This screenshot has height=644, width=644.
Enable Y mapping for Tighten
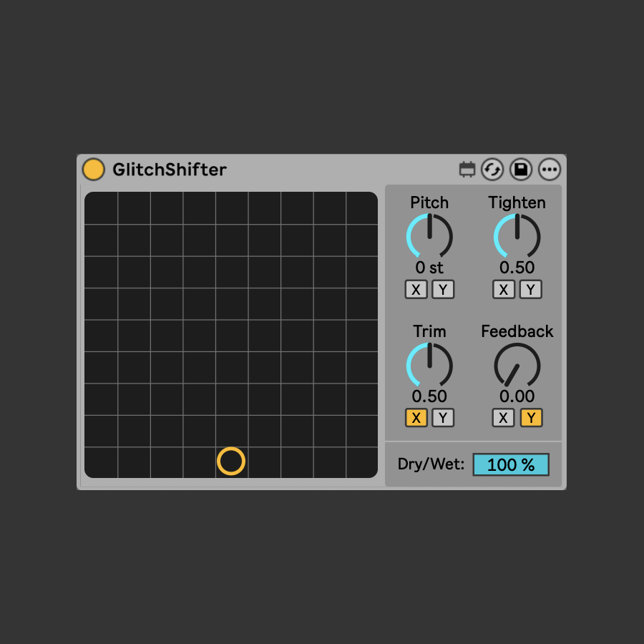pyautogui.click(x=531, y=289)
